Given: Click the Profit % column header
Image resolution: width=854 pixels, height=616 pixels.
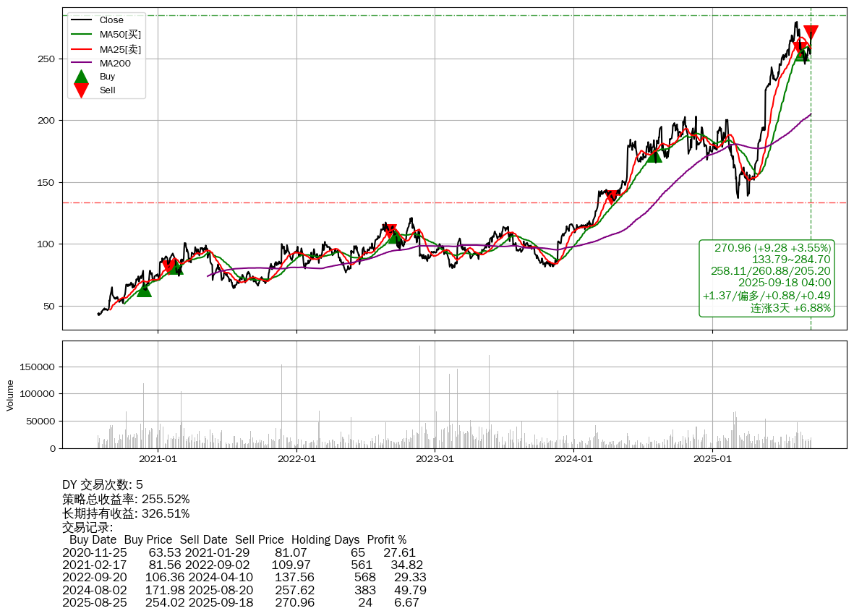Looking at the screenshot, I should click(x=386, y=539).
